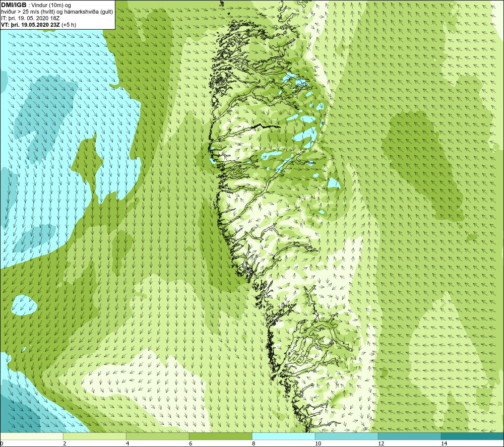
Task: Click the scale label '2'
Action: pyautogui.click(x=65, y=443)
